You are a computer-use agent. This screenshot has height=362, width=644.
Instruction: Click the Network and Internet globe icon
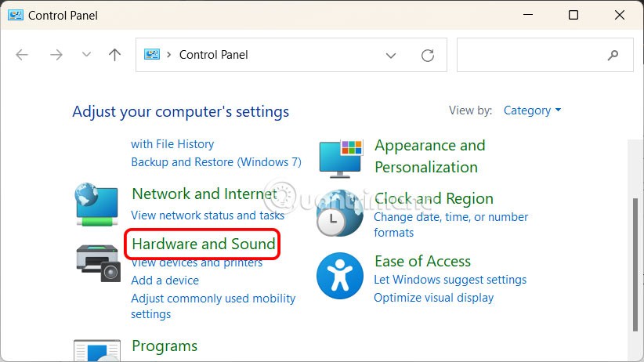tap(98, 203)
